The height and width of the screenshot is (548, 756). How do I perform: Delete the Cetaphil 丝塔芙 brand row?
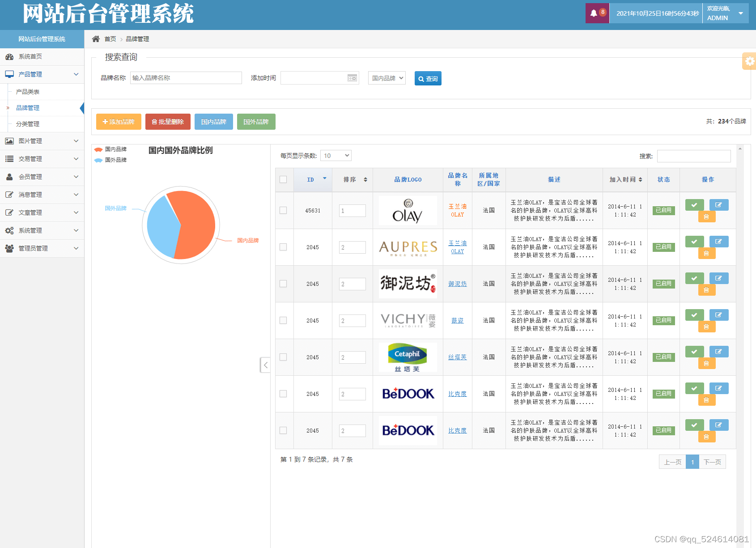tap(707, 363)
